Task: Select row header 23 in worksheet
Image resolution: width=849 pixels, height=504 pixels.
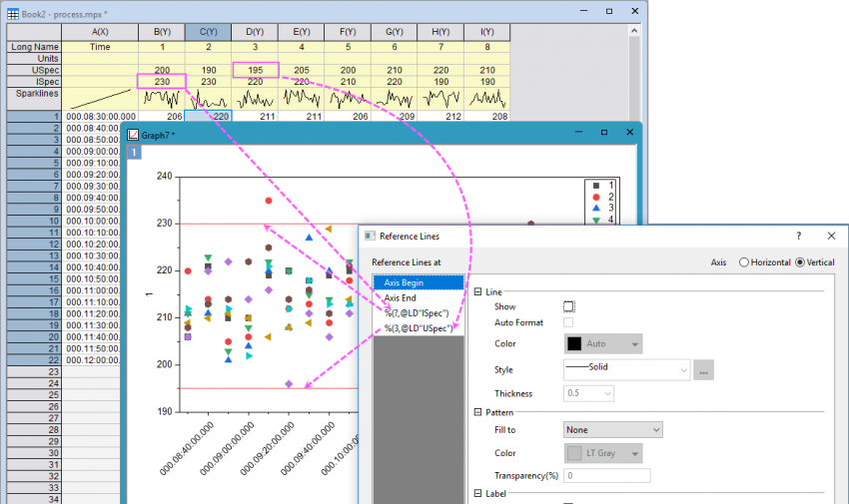Action: pos(34,372)
